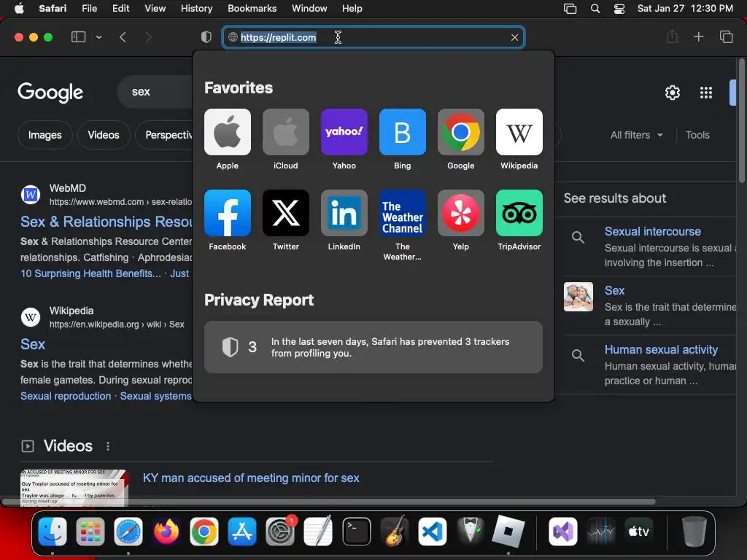The height and width of the screenshot is (560, 747).
Task: Open the LinkedIn favorite
Action: (x=344, y=213)
